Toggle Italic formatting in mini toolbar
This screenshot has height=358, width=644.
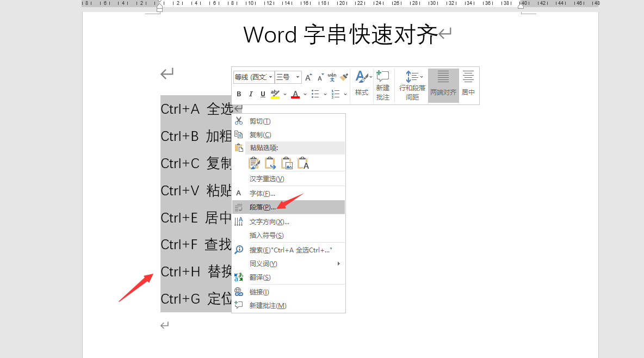tap(251, 94)
